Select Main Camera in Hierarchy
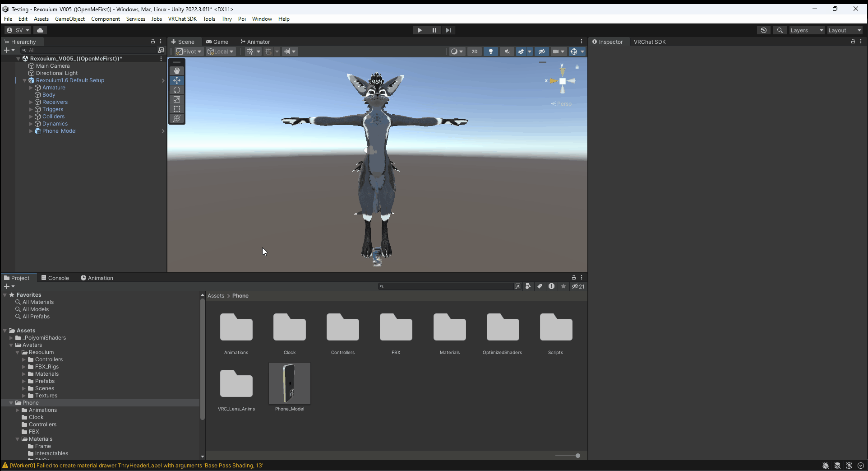The width and height of the screenshot is (868, 471). tap(53, 66)
